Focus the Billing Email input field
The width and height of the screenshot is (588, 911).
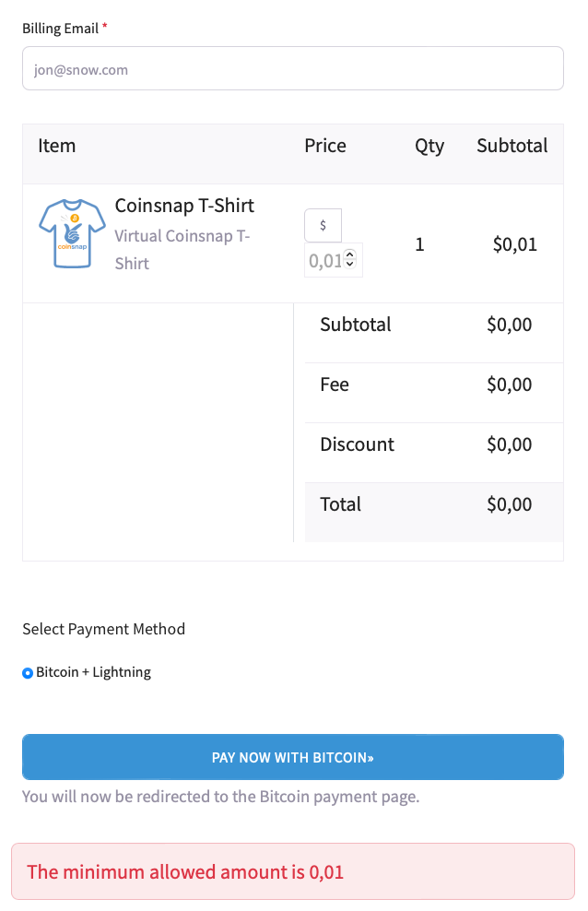pos(292,69)
